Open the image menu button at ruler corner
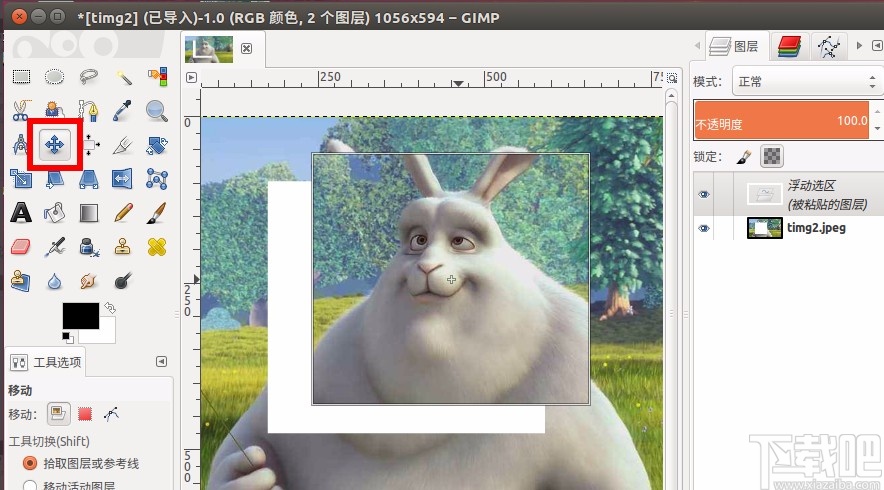The image size is (884, 490). pos(191,77)
